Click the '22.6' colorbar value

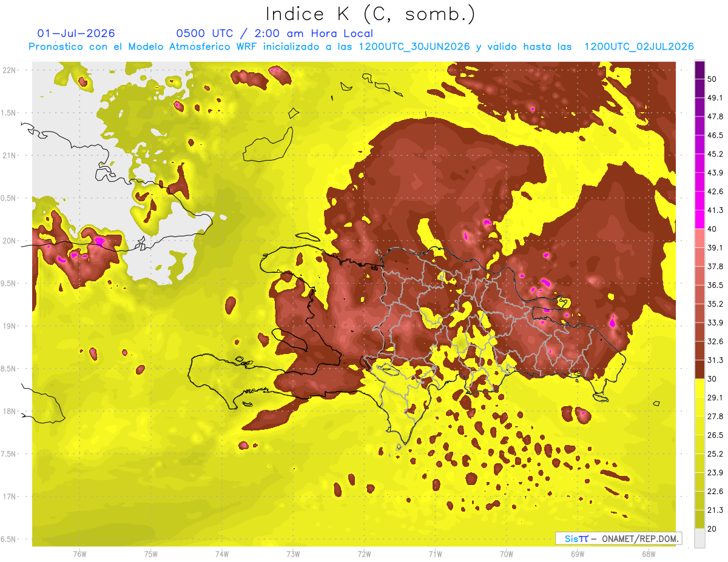tap(715, 491)
